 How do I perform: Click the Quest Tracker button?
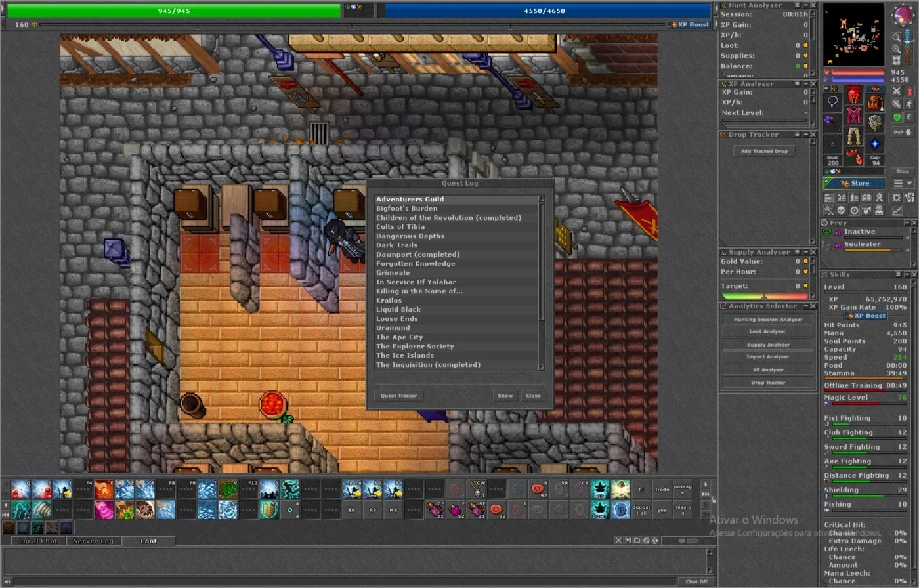[x=398, y=396]
